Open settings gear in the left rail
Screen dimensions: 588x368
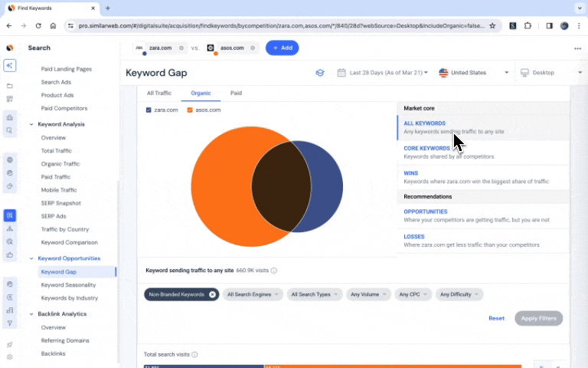coord(10,356)
